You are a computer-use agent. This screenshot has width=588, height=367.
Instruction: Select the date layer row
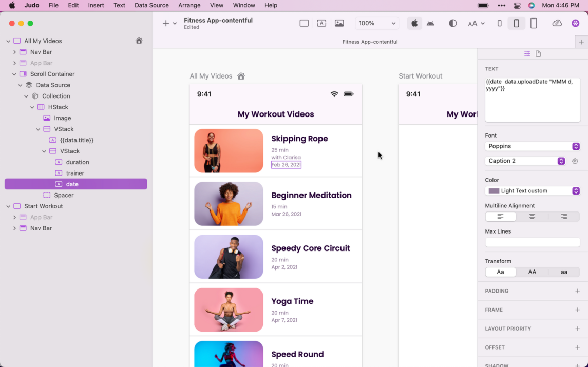(x=76, y=184)
